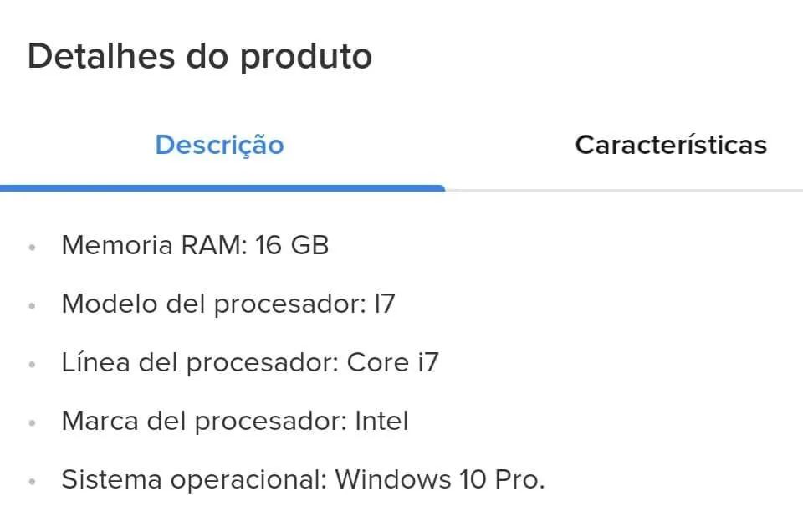
Task: Click the Características tab label text
Action: (x=670, y=145)
